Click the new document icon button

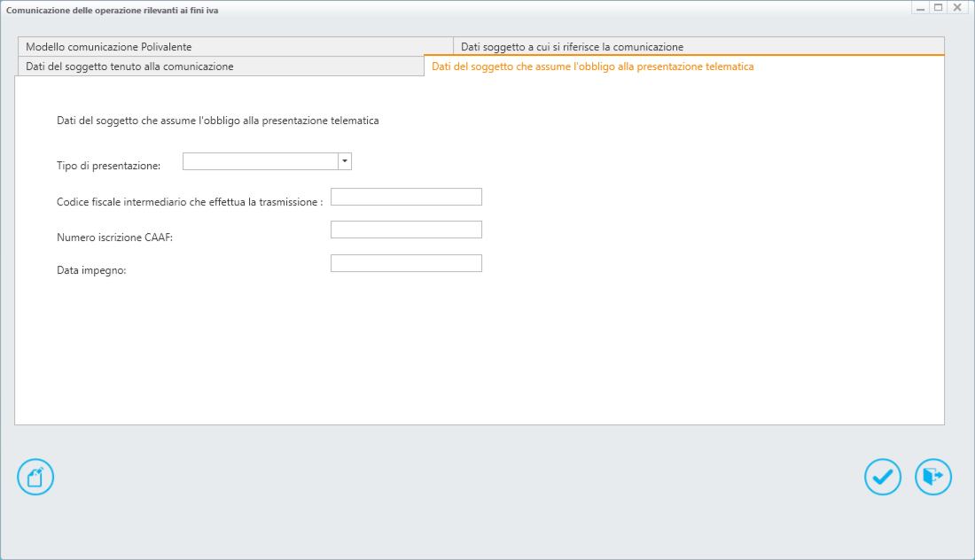[x=35, y=477]
